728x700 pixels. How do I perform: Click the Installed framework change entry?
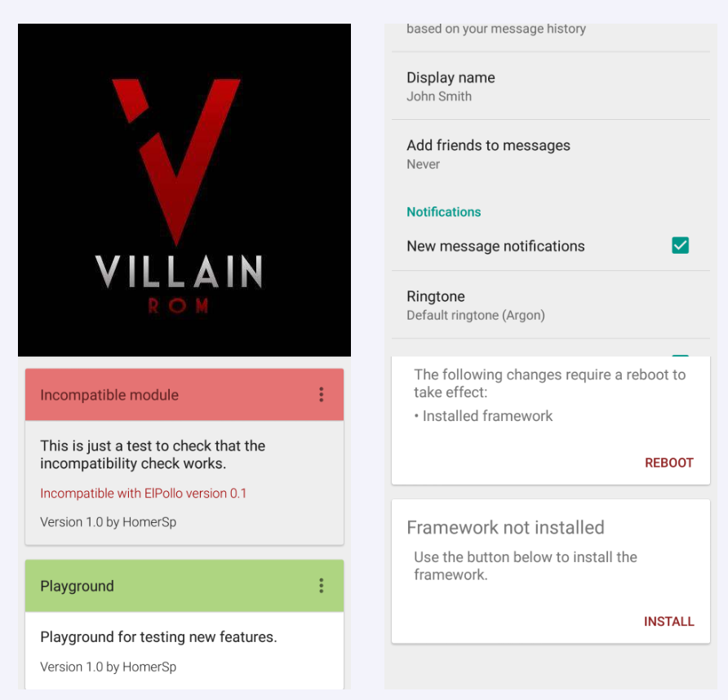click(483, 416)
